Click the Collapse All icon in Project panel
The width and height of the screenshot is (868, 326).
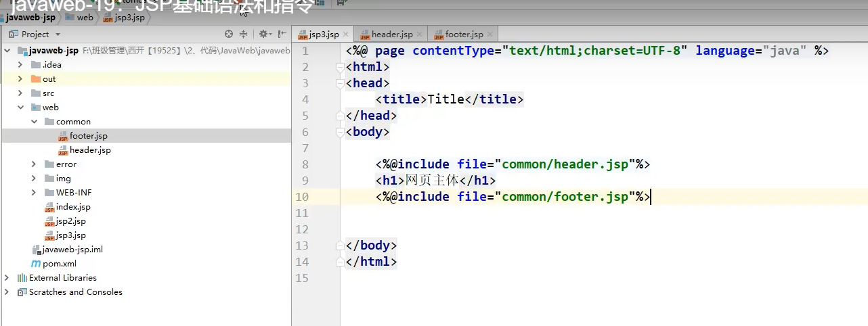click(245, 34)
